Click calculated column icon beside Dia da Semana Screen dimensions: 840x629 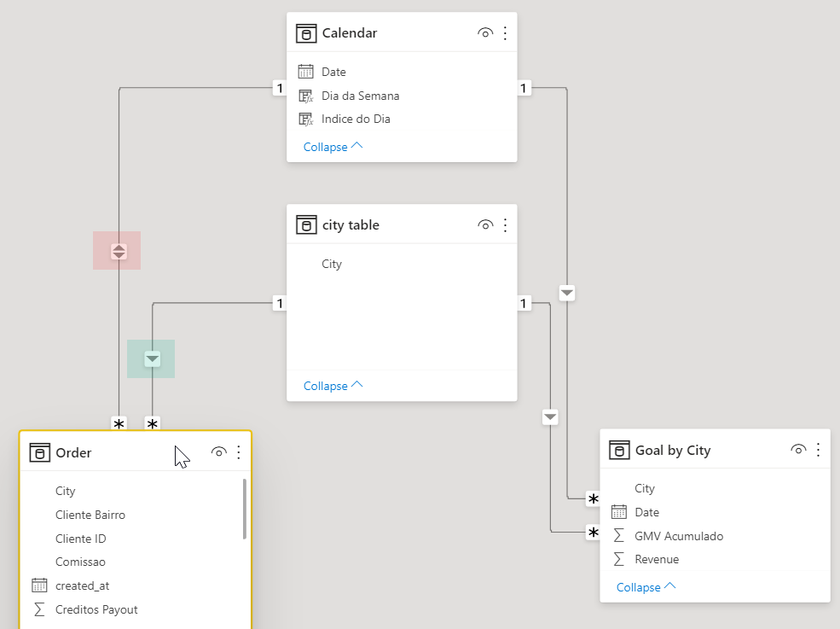pyautogui.click(x=306, y=96)
